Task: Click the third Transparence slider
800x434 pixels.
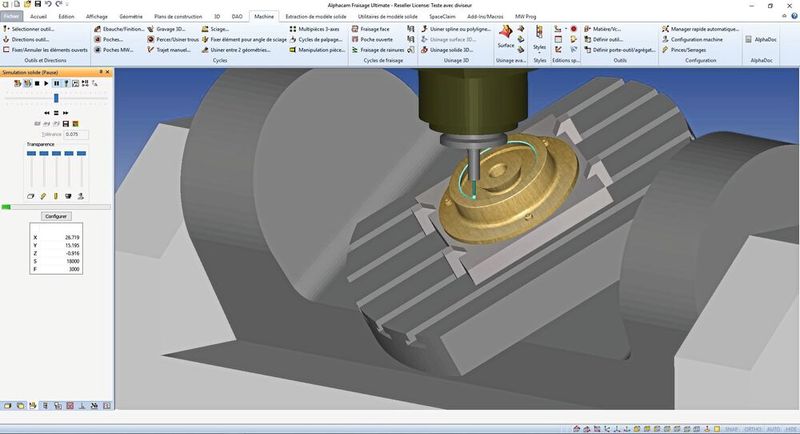Action: tap(57, 154)
